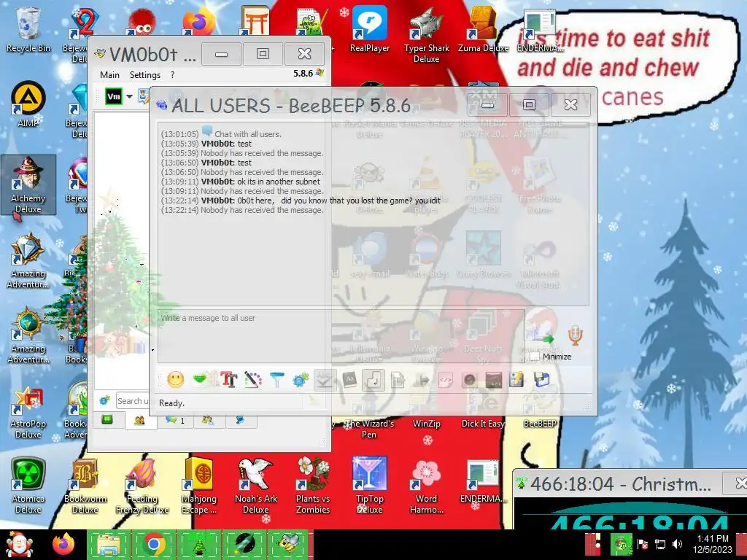
Task: Toggle the Return key sends message button
Action: (x=373, y=380)
